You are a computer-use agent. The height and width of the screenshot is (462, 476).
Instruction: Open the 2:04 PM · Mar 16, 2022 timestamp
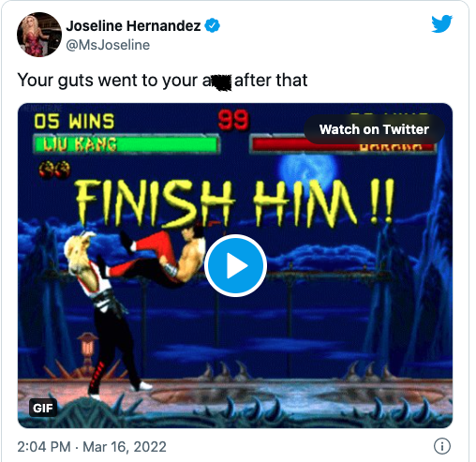[x=92, y=446]
